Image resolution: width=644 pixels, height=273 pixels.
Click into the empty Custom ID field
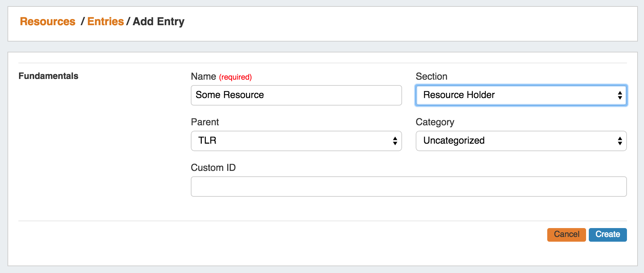(x=408, y=187)
